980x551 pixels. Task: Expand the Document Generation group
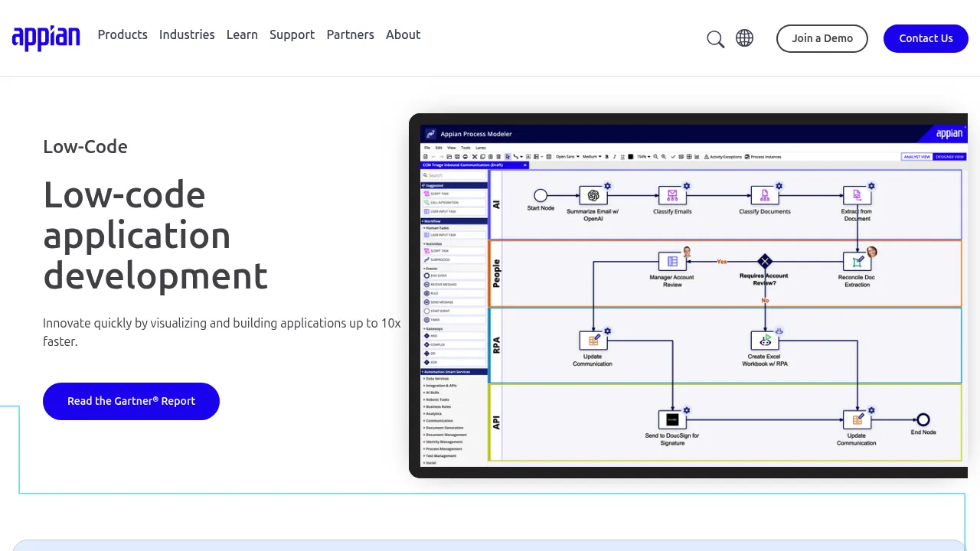(x=442, y=428)
